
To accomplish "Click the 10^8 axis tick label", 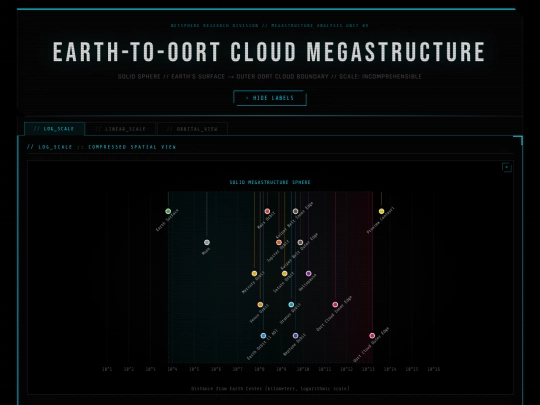I will click(x=259, y=369).
